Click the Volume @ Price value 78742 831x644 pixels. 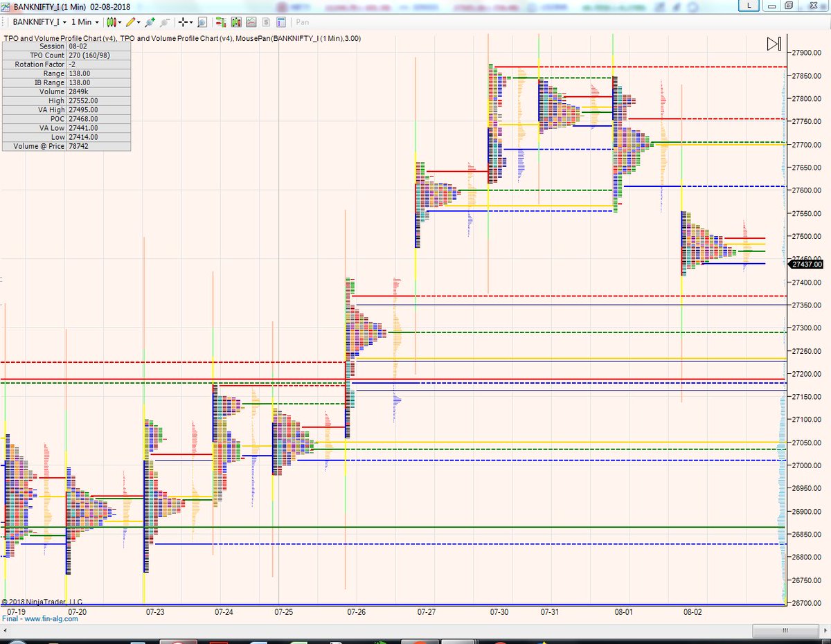click(79, 146)
